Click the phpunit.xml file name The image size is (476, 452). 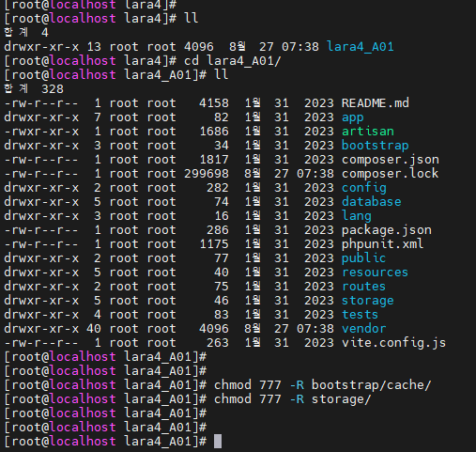click(x=382, y=244)
